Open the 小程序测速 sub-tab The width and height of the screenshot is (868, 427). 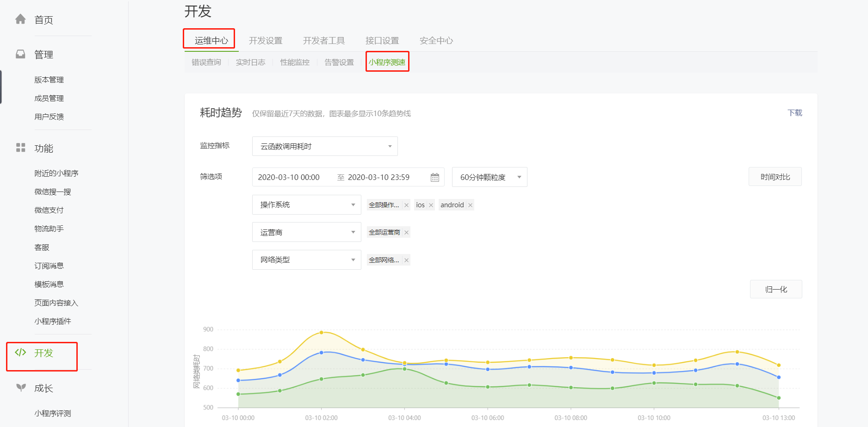[x=387, y=62]
